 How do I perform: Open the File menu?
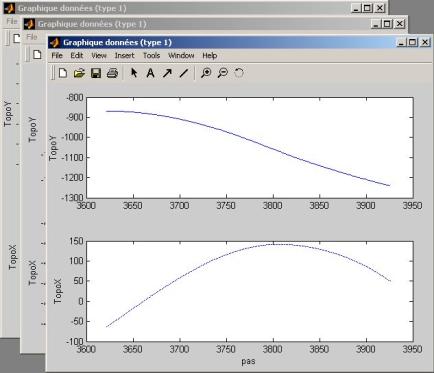pos(57,56)
